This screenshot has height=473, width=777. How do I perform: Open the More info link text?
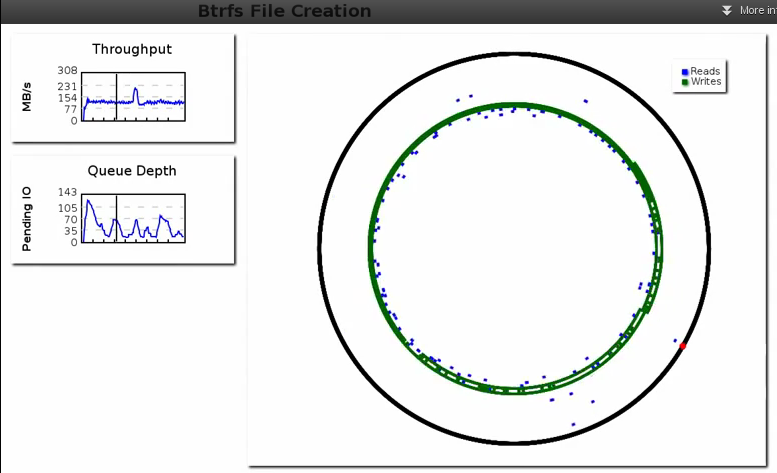tap(758, 10)
